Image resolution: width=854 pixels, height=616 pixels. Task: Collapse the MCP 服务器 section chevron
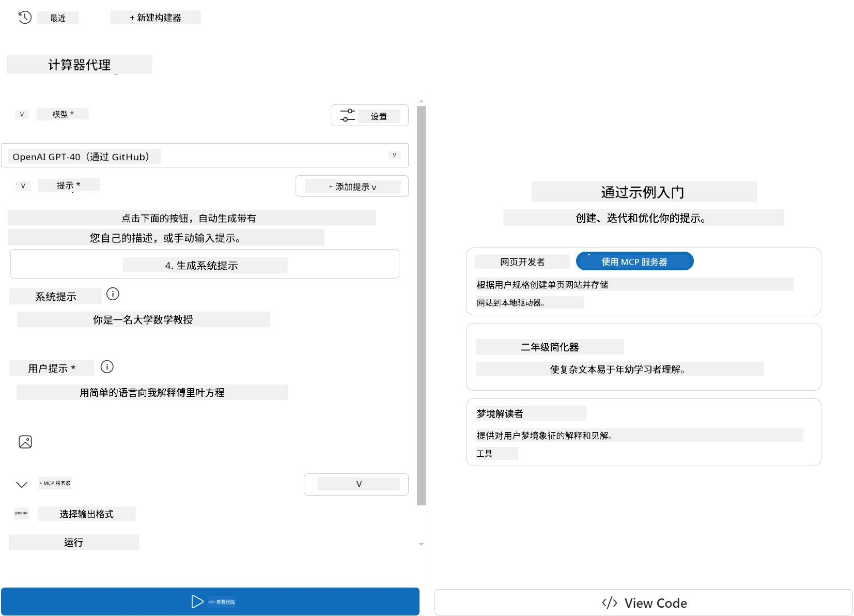click(x=22, y=484)
